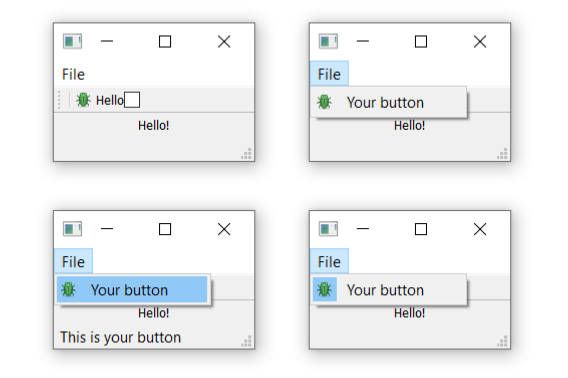This screenshot has width=568, height=378.
Task: Toggle the checked bug icon in the bottom-right window's menu
Action: point(325,290)
